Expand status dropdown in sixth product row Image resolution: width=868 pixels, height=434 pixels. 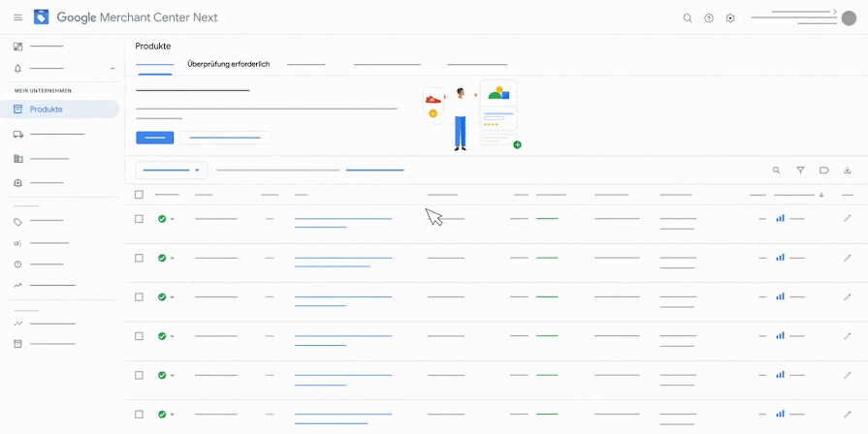coord(173,415)
